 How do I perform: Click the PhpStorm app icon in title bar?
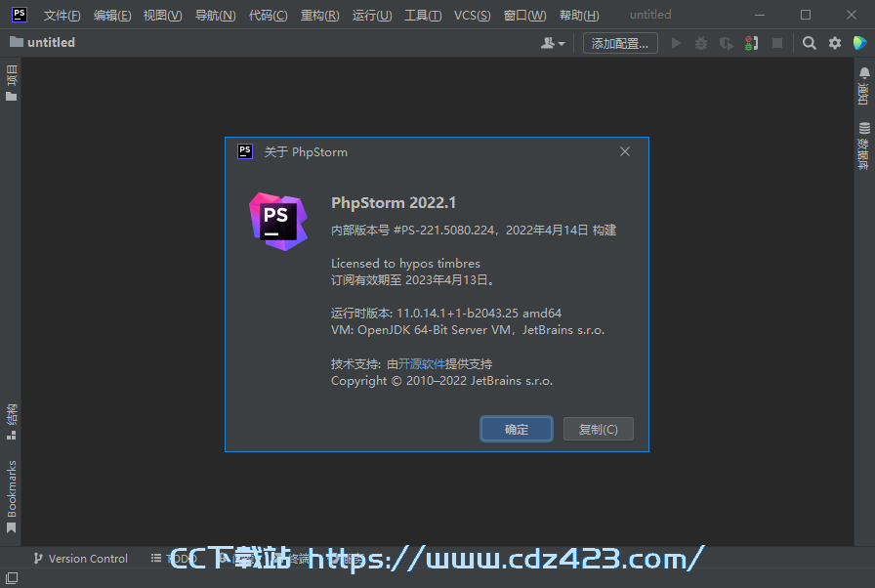(x=19, y=15)
